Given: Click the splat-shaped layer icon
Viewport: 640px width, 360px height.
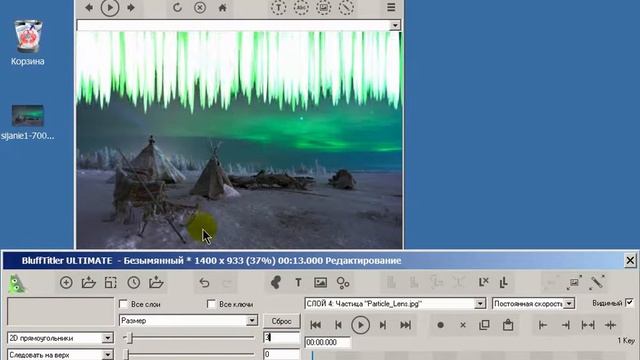Looking at the screenshot, I should coord(276,282).
